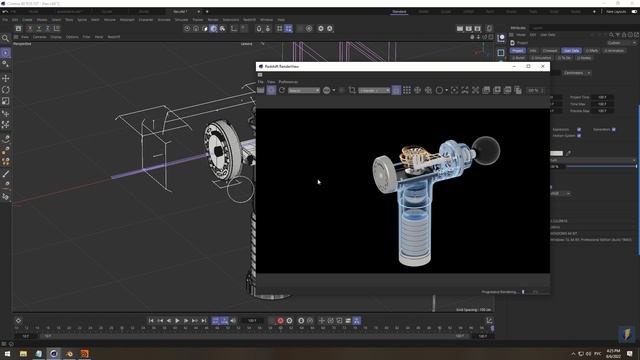
Task: Click the search icon in Attributes panel
Action: pos(611,35)
